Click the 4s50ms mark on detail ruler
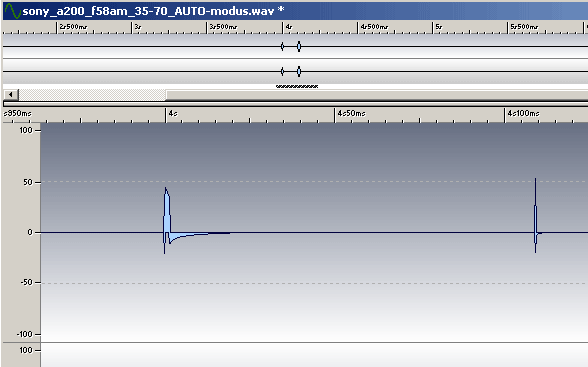The width and height of the screenshot is (588, 367). [351, 113]
